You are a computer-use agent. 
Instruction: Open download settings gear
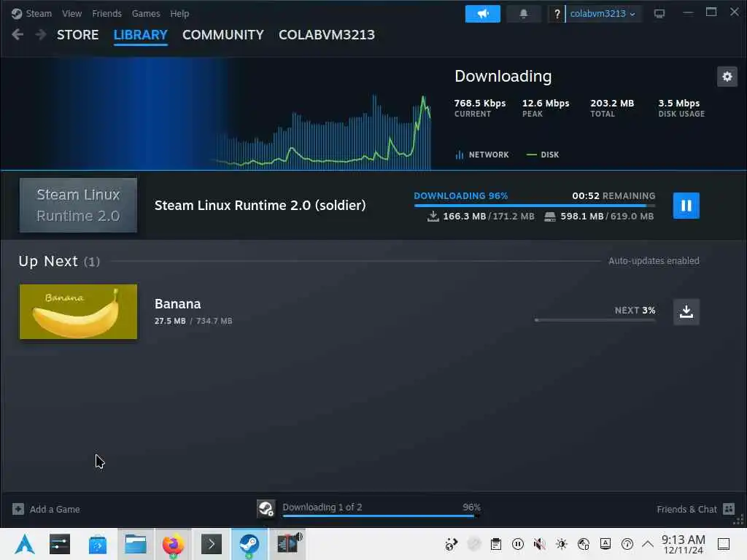pyautogui.click(x=727, y=77)
